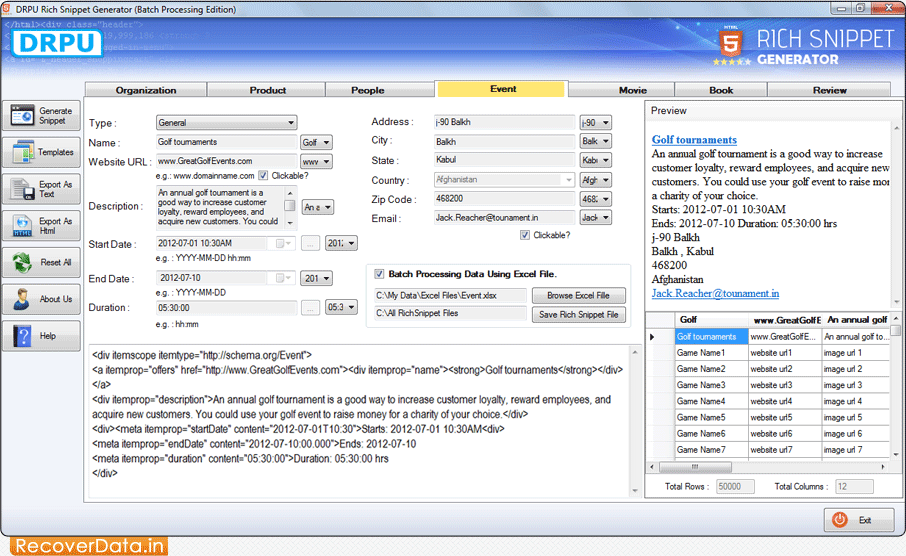Click the Export As Text icon
The height and width of the screenshot is (556, 906).
tap(23, 189)
